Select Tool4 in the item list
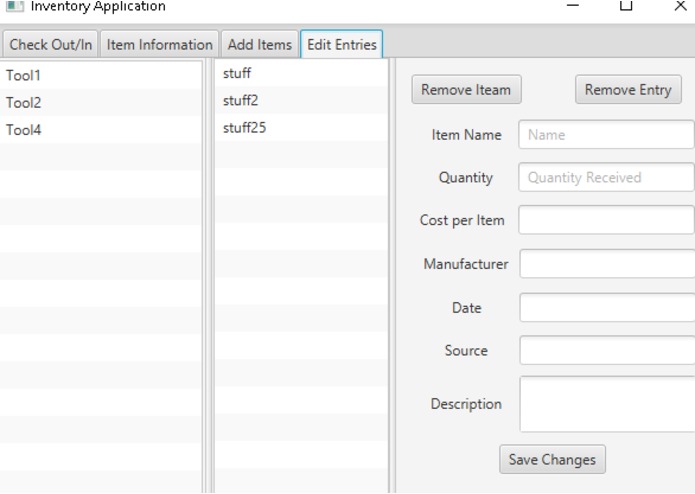The width and height of the screenshot is (695, 494). 101,130
